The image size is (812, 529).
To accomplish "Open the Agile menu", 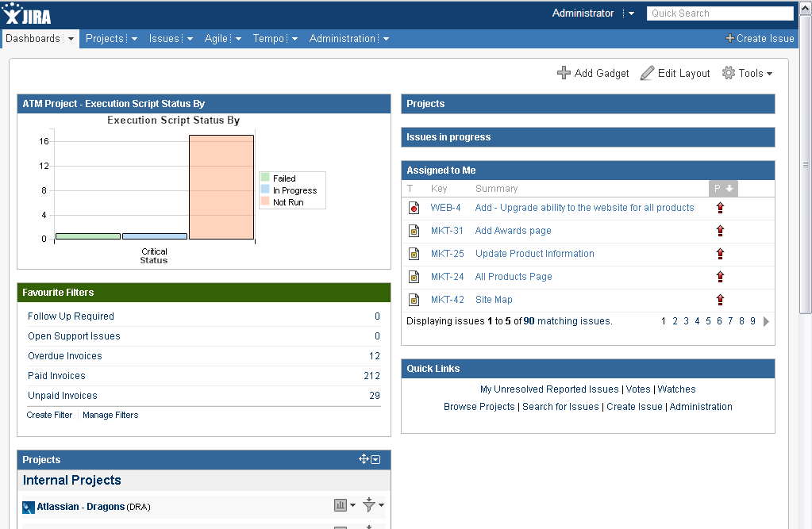I will click(x=223, y=39).
